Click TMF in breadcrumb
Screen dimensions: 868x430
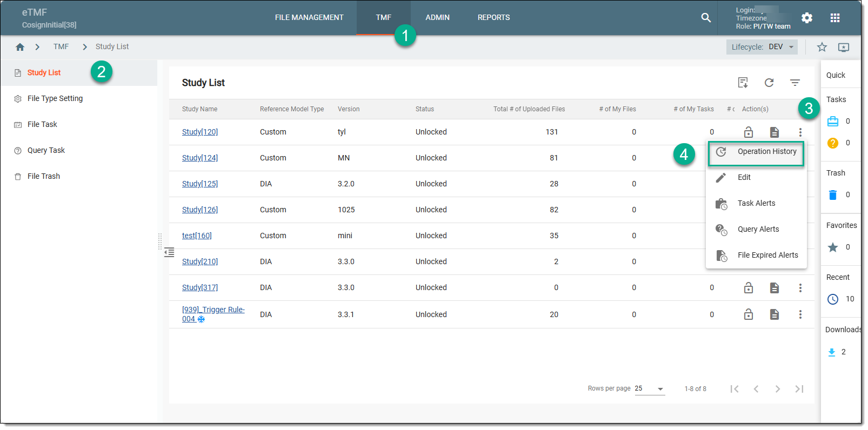(x=61, y=46)
